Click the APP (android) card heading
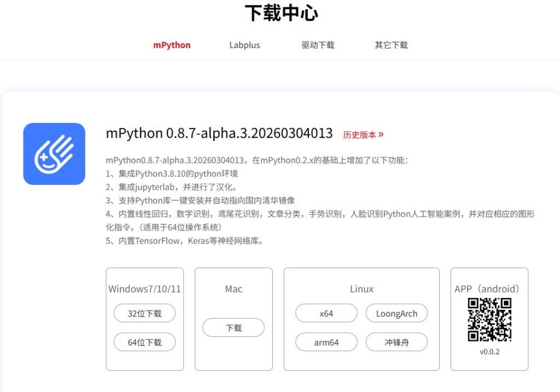Screen dimensions: 560x392 point(488,289)
